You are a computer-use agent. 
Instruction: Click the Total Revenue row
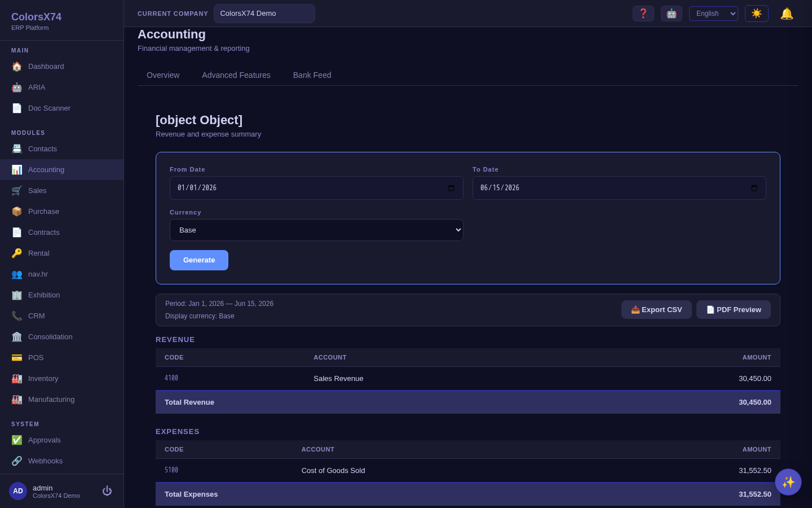point(468,402)
